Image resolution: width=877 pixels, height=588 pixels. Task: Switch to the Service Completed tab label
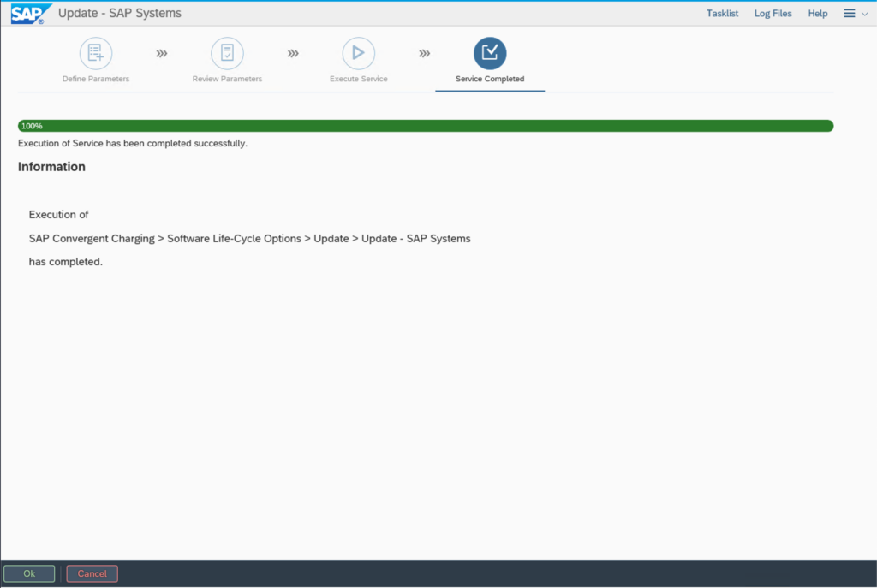coord(490,79)
